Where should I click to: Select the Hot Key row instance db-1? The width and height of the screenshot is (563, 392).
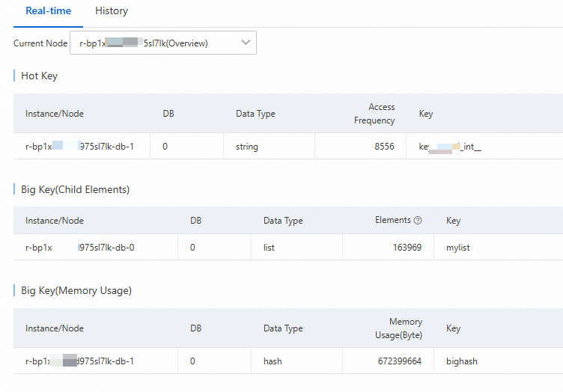click(79, 147)
